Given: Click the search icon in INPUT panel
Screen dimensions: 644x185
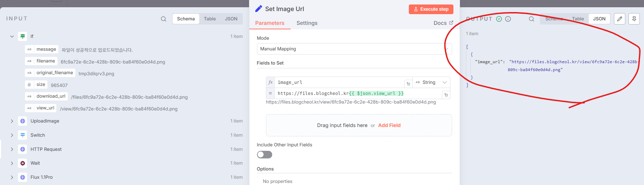Looking at the screenshot, I should tap(164, 19).
